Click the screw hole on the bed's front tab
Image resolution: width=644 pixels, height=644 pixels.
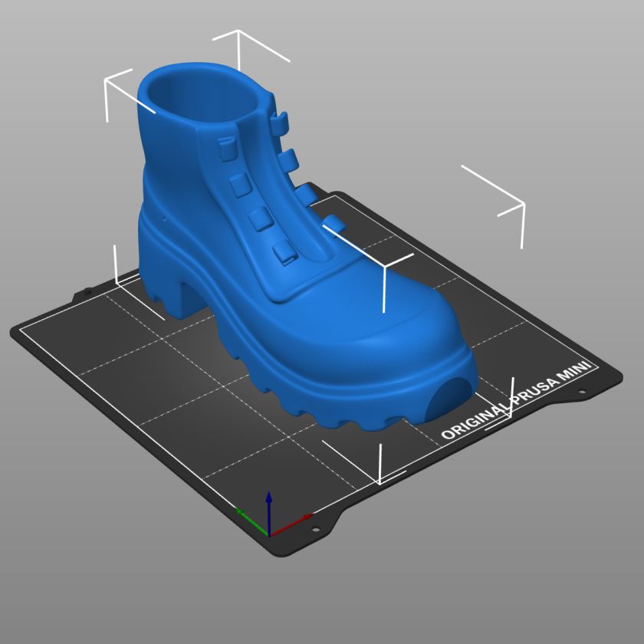tap(314, 530)
